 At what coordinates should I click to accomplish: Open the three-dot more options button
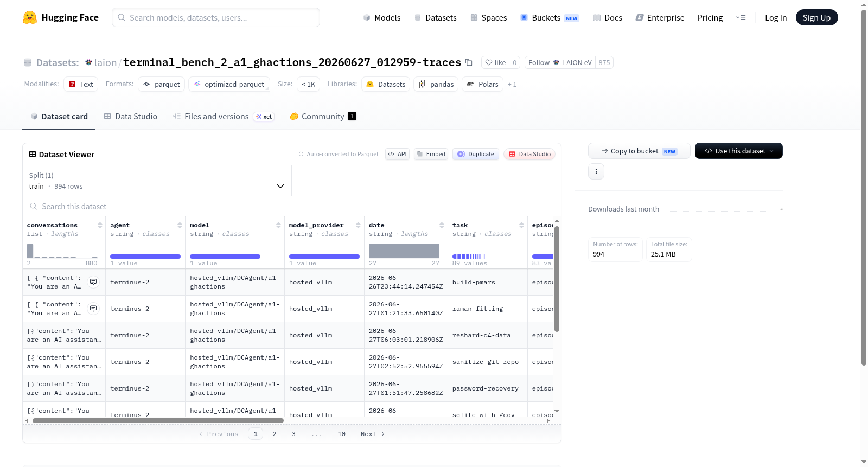tap(596, 171)
